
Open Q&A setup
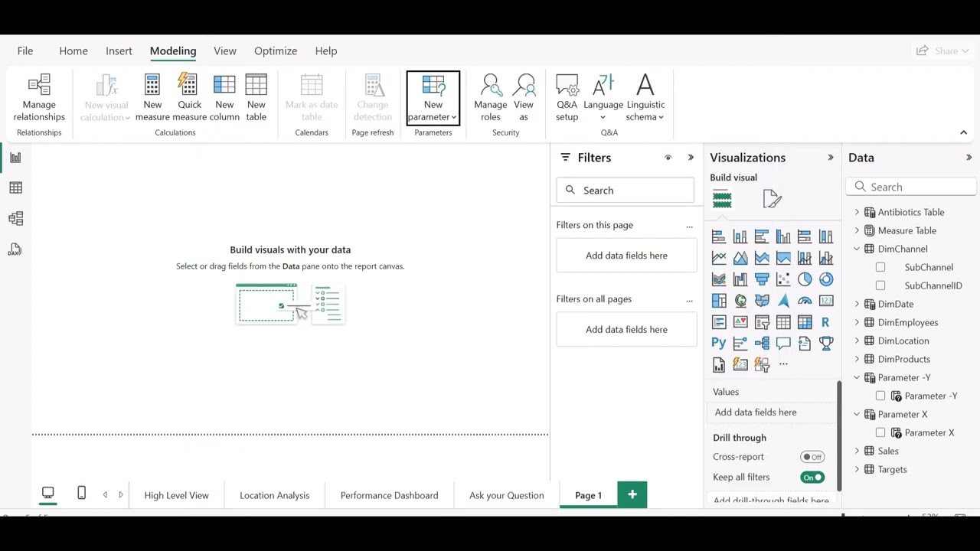click(567, 97)
